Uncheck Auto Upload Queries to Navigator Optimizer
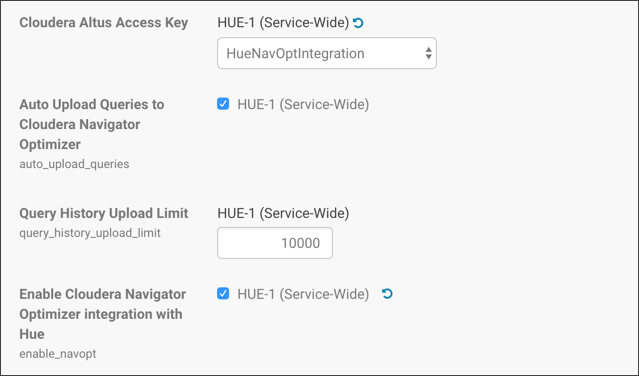Screen dimensions: 639x376 (x=223, y=104)
